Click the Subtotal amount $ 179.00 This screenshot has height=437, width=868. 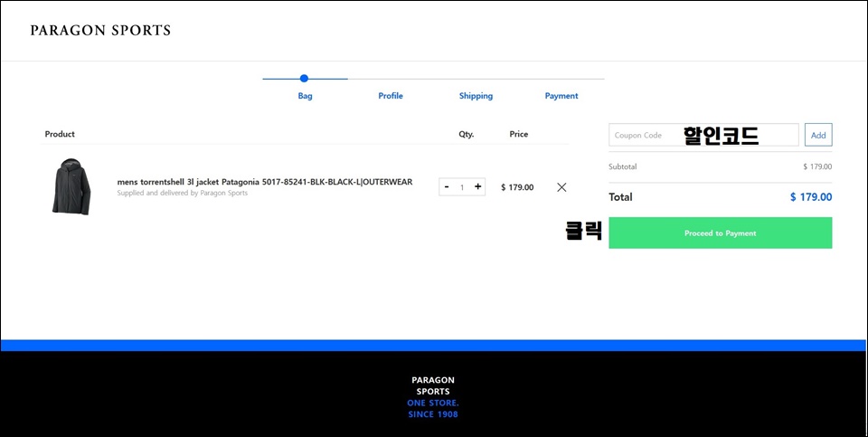(817, 166)
